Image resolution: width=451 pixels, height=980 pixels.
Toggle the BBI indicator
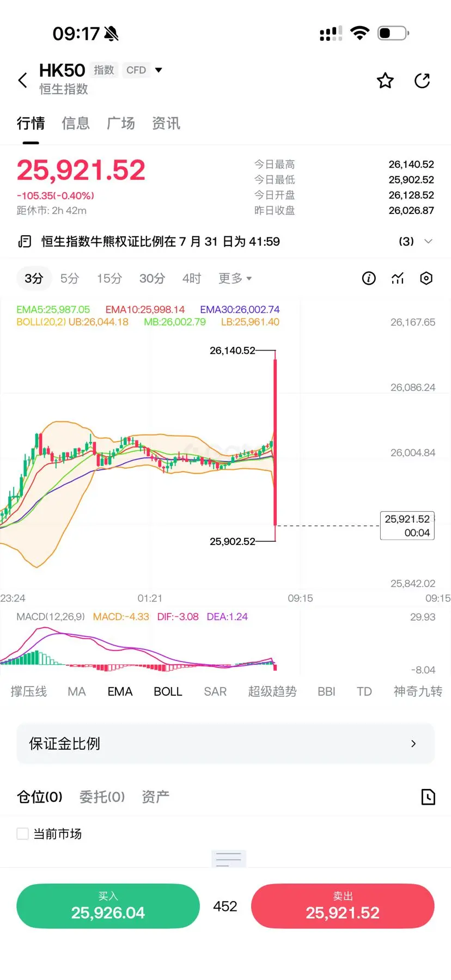tap(326, 691)
